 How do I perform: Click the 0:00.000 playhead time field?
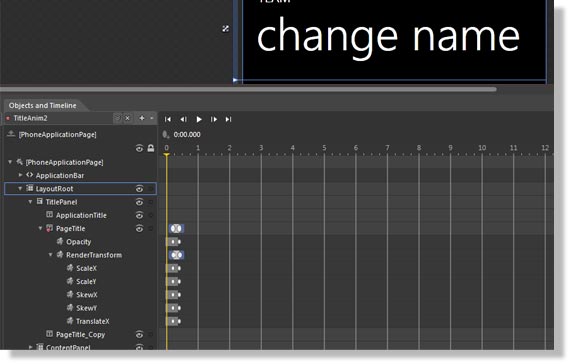[x=187, y=135]
